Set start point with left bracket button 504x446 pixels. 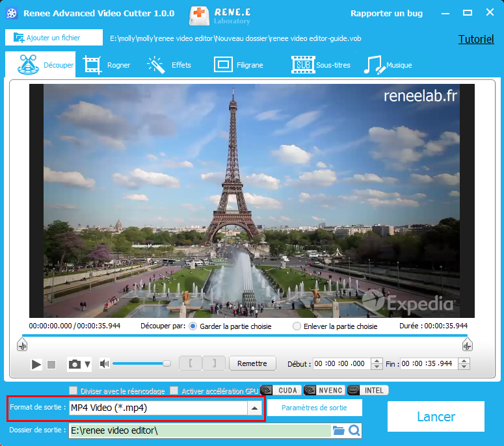click(191, 363)
